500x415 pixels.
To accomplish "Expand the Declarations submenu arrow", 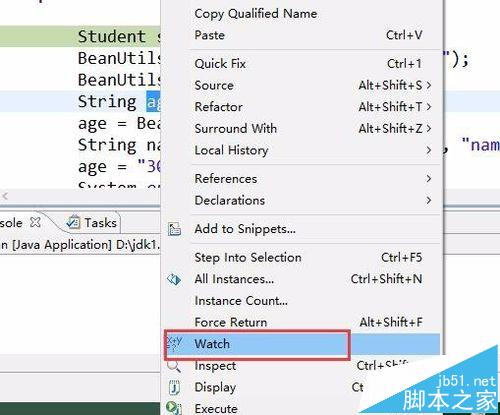I will (429, 200).
